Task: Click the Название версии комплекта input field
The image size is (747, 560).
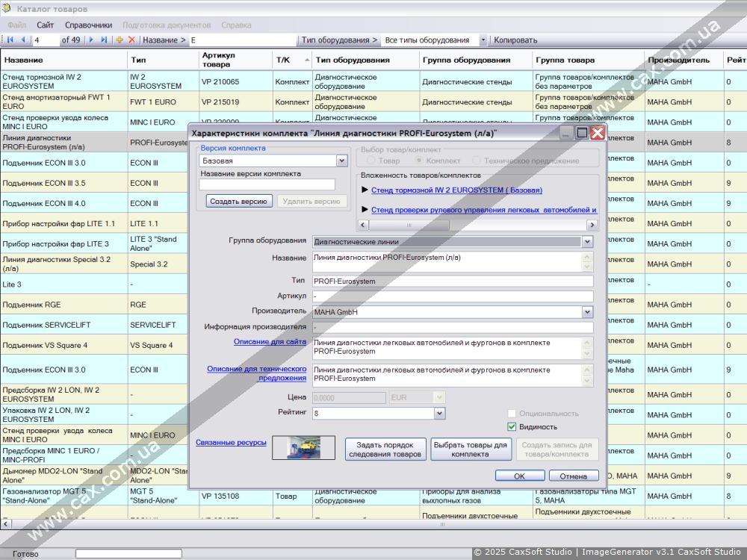Action: [267, 184]
